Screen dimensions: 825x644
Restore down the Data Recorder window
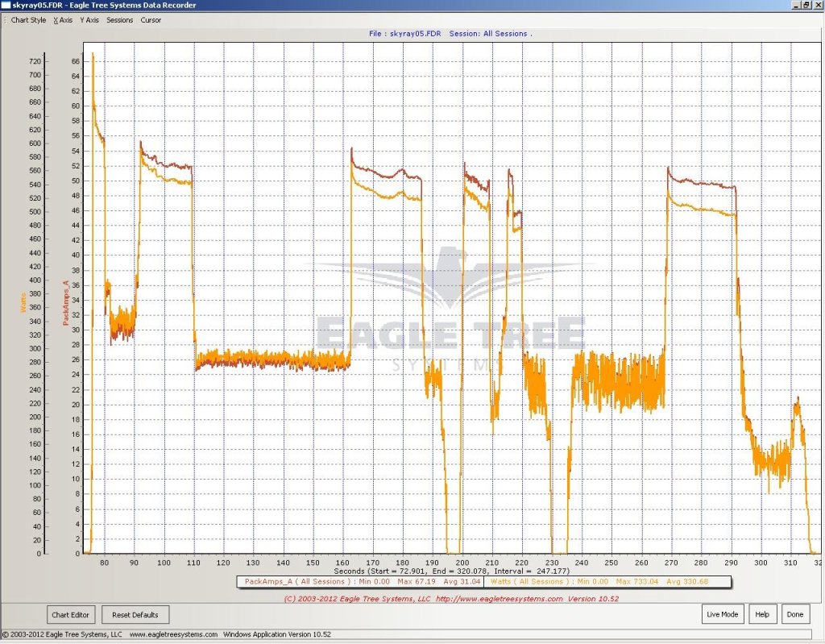(806, 5)
